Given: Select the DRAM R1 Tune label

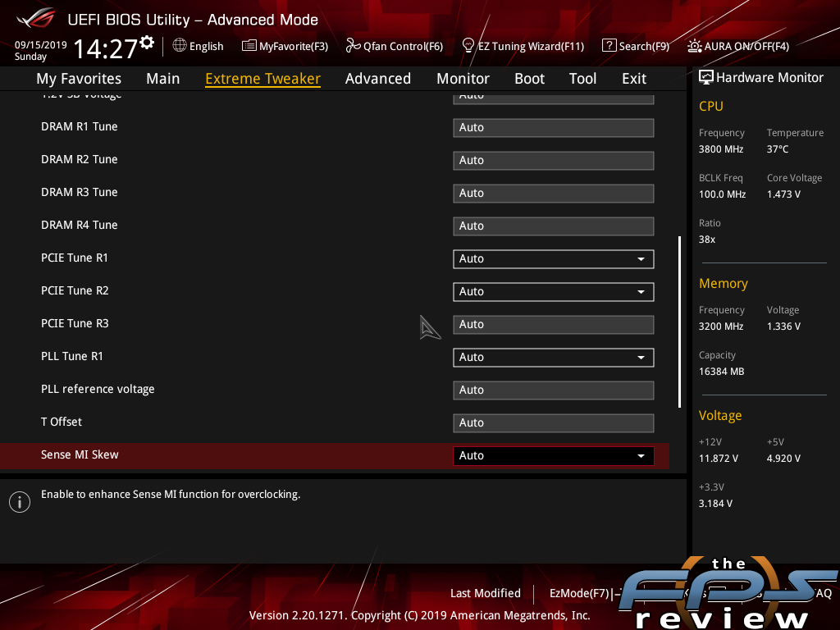Looking at the screenshot, I should [80, 126].
